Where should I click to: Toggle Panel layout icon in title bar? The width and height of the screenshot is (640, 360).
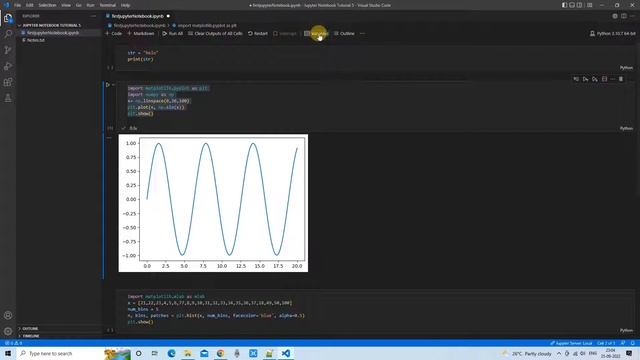coord(572,5)
